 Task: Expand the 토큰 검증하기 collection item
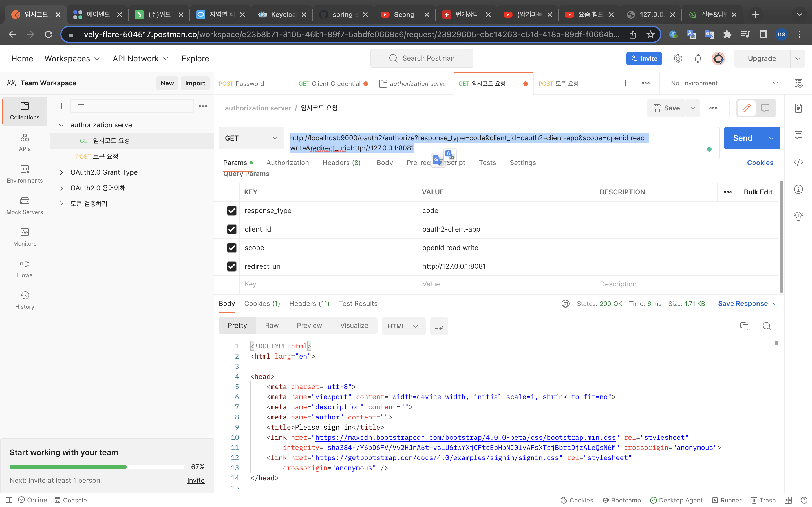point(61,203)
